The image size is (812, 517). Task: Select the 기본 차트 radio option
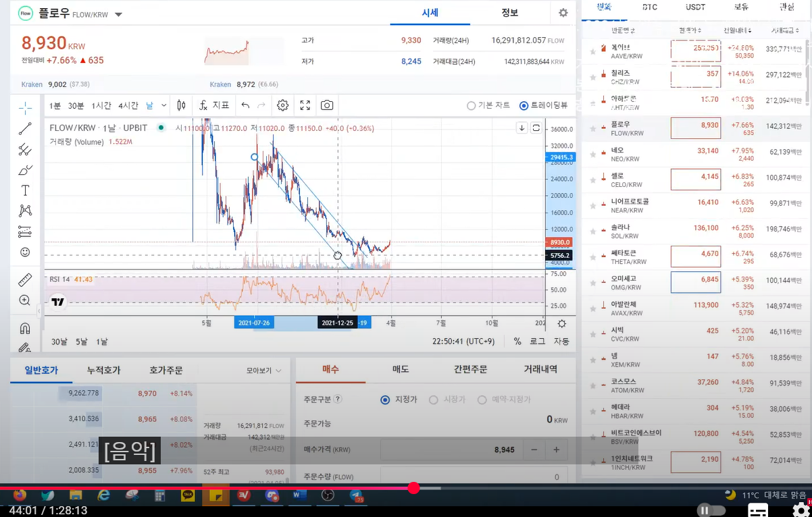[472, 106]
